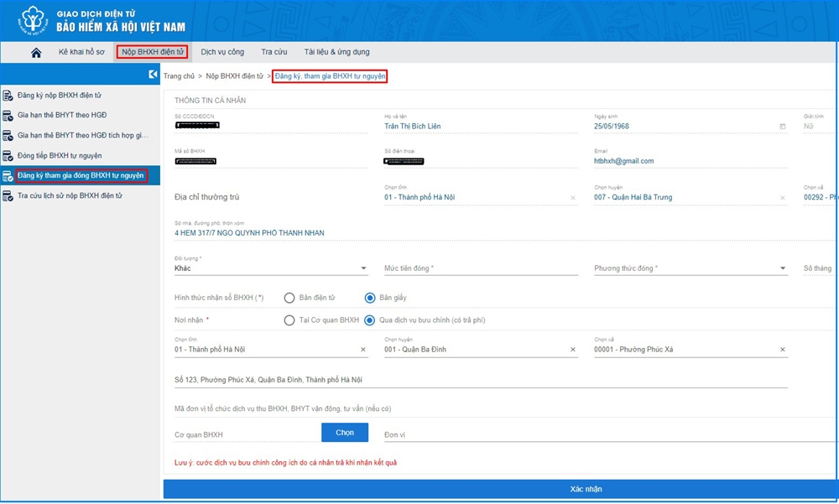Open the Kê khai hồ sơ menu
The height and width of the screenshot is (504, 839).
pos(80,52)
